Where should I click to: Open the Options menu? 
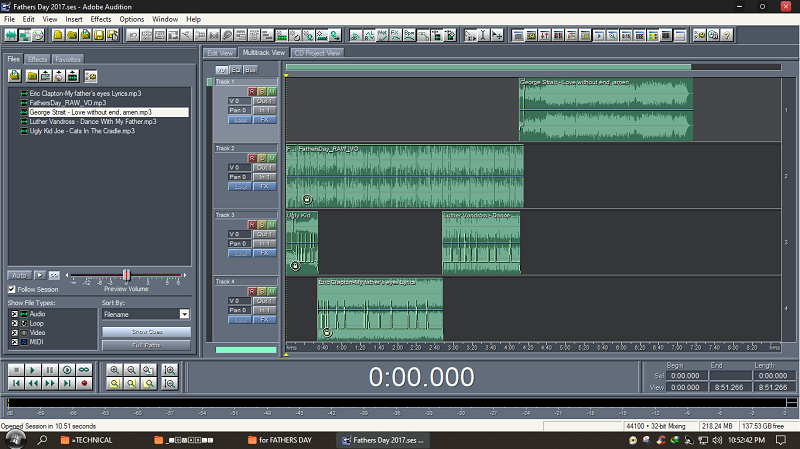point(132,19)
